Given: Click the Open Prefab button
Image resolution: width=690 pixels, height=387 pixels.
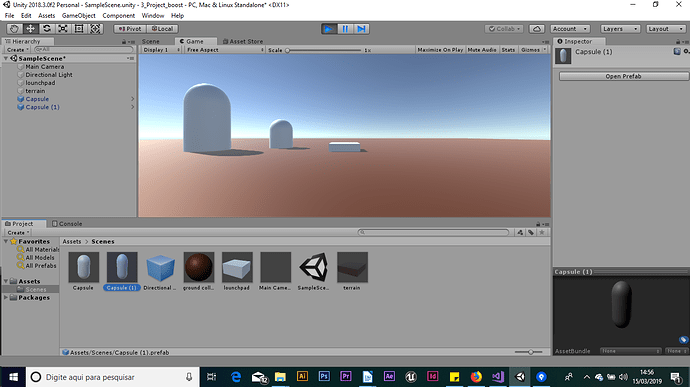Looking at the screenshot, I should point(623,76).
